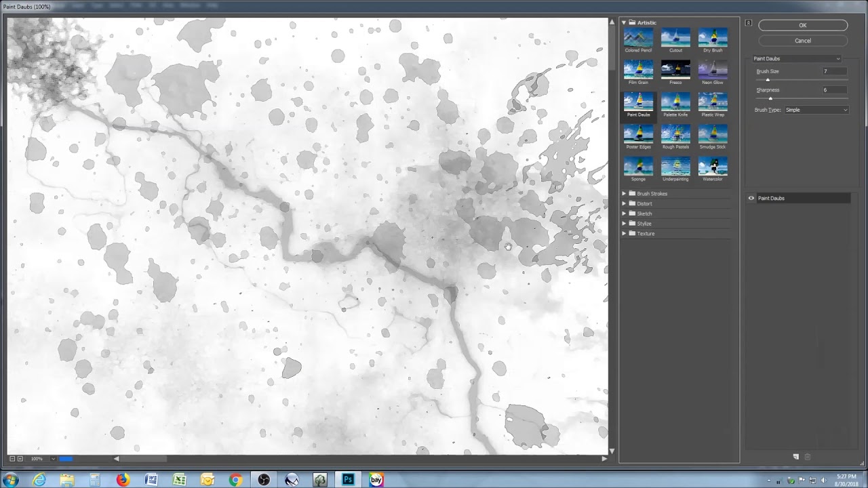This screenshot has height=488, width=868.
Task: Zoom in the preview with plus button
Action: [20, 459]
